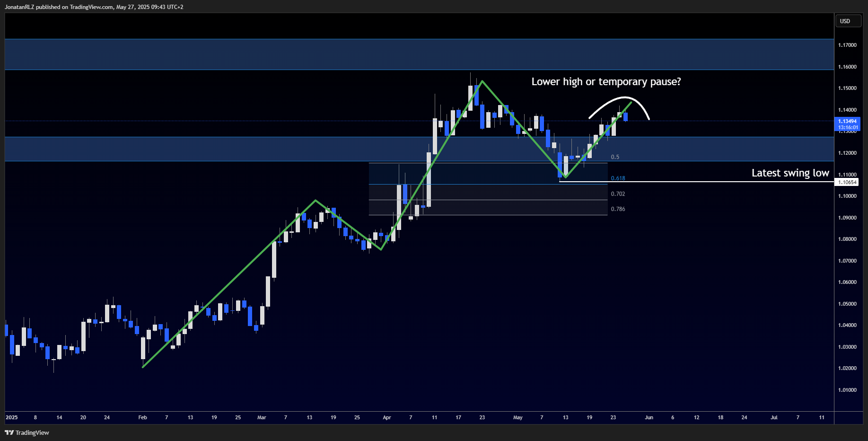Click the Mar label on time axis

[x=262, y=417]
